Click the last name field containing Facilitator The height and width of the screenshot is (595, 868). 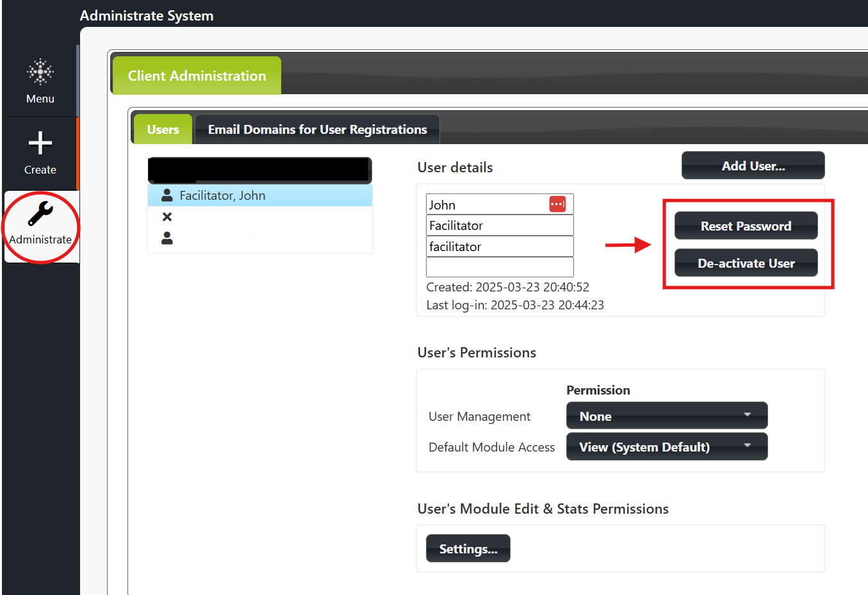500,225
